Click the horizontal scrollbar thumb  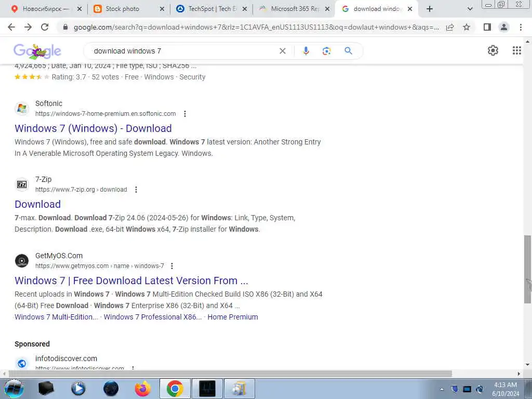(230, 374)
